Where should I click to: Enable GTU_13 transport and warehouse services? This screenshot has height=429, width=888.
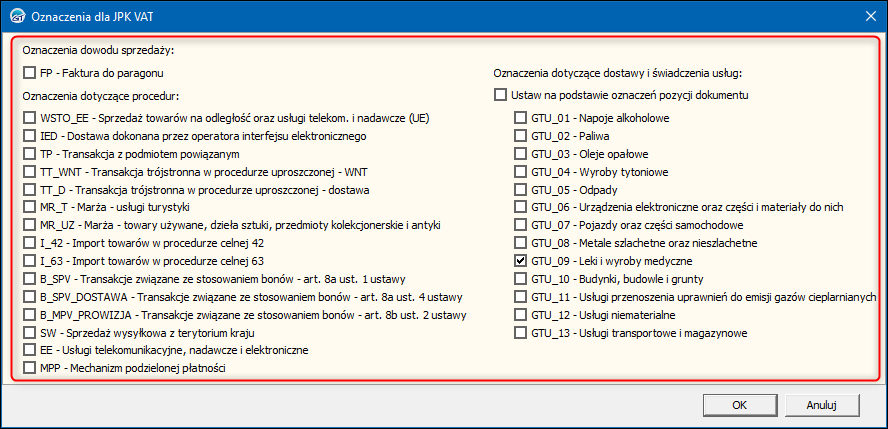pyautogui.click(x=520, y=333)
